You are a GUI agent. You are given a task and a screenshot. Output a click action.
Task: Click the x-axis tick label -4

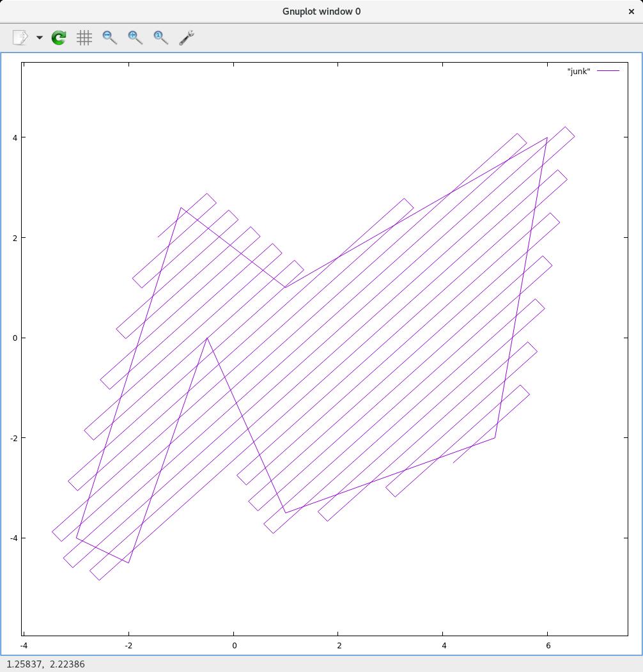pos(24,645)
